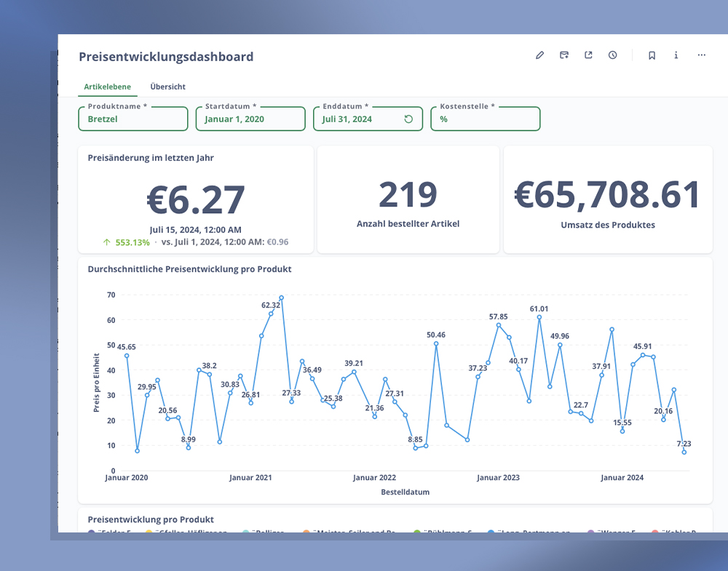
Task: Select the 62.32 data point on the chart
Action: [x=271, y=314]
